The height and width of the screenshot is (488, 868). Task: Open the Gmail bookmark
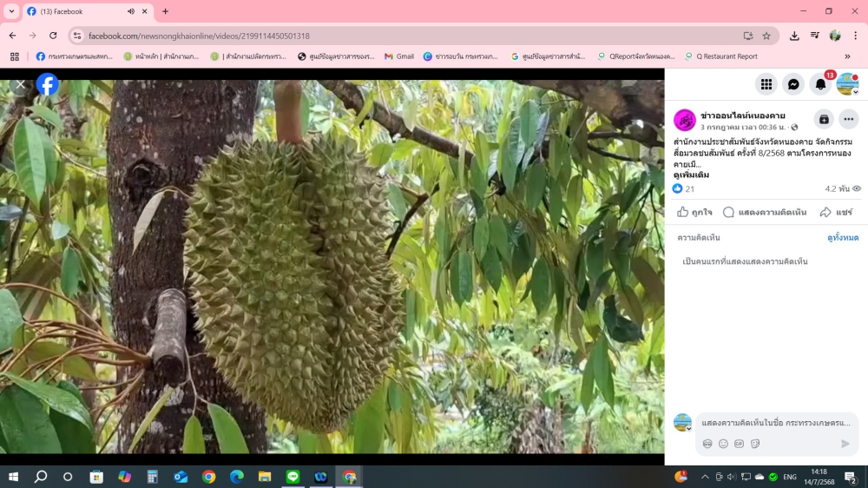pos(399,56)
